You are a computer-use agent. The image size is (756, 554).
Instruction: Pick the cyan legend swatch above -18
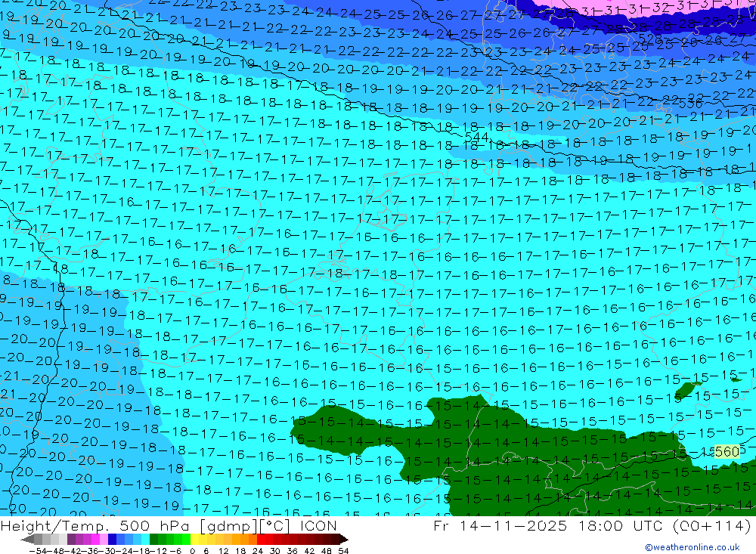[145, 540]
